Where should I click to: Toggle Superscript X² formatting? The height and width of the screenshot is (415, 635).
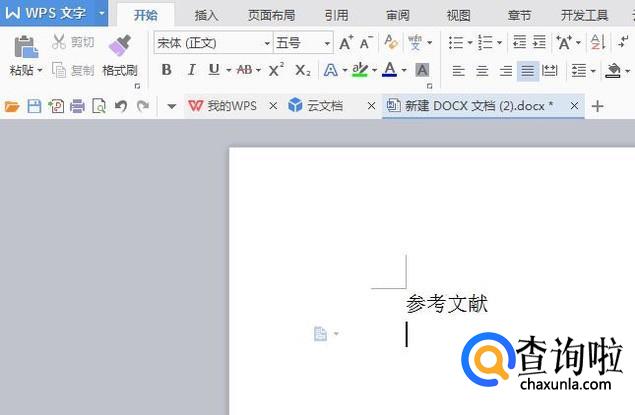(276, 70)
